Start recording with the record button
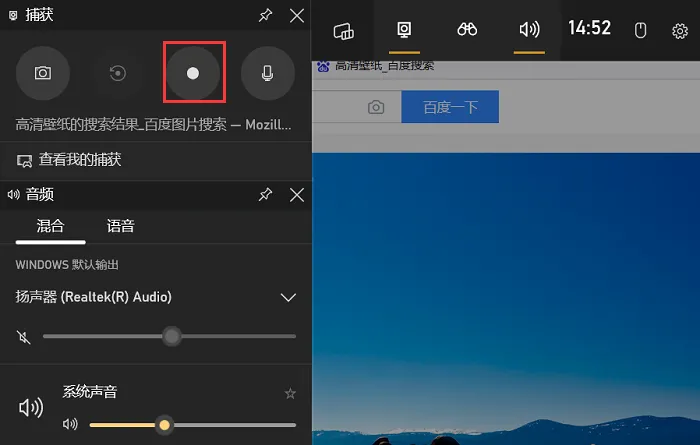Screen dimensions: 700x445 point(193,73)
